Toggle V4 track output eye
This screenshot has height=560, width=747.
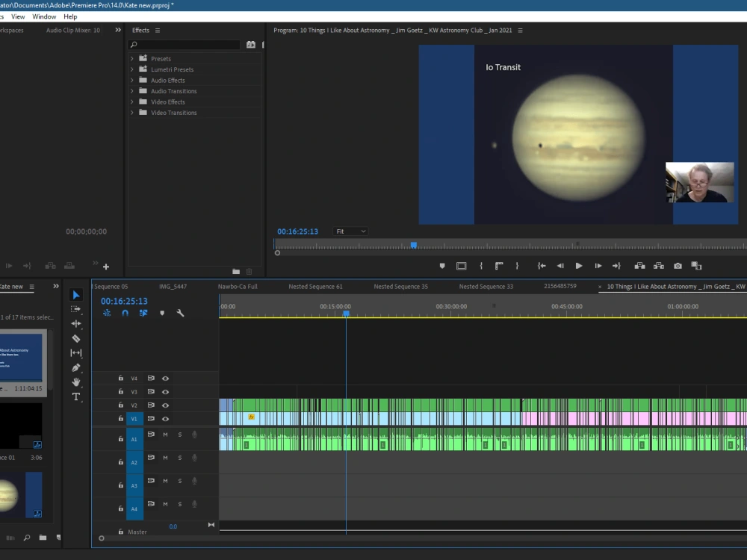pos(165,379)
